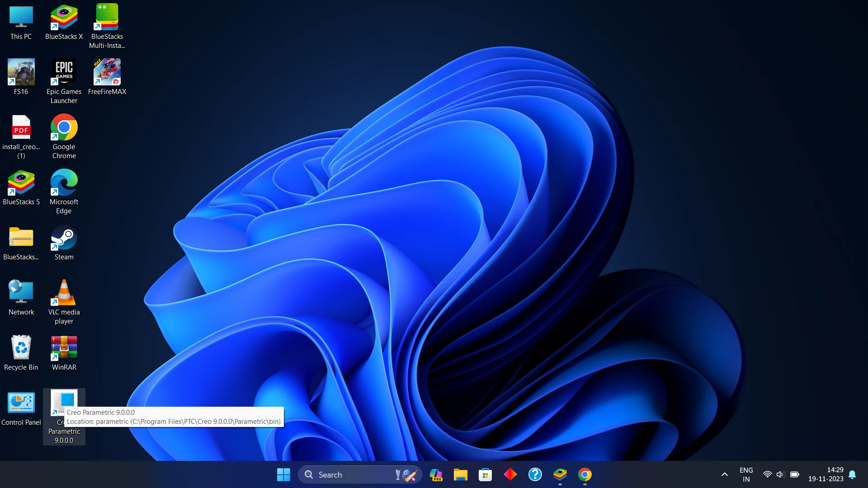This screenshot has width=868, height=488.
Task: Open Microsoft Store from the taskbar
Action: (x=485, y=474)
